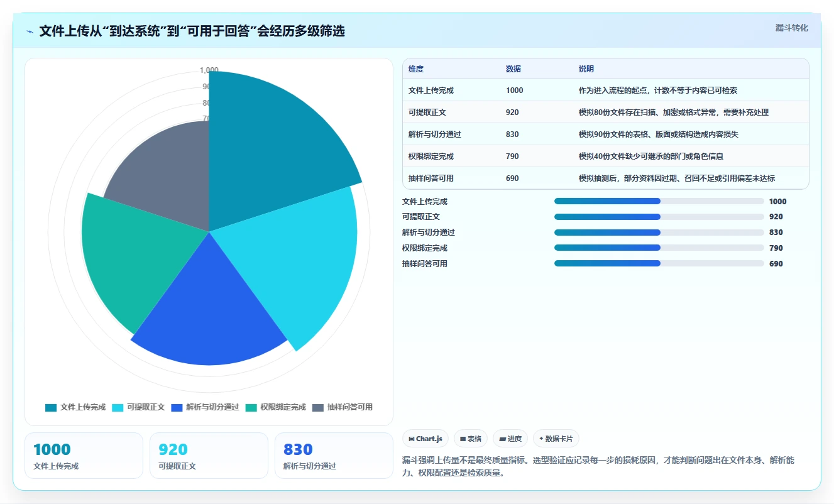The height and width of the screenshot is (504, 834).
Task: Select the 权限绑定完成 cell in the table
Action: 431,156
